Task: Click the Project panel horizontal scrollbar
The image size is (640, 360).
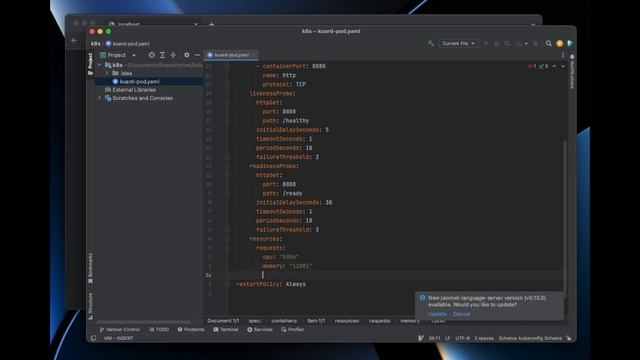Action: [143, 322]
